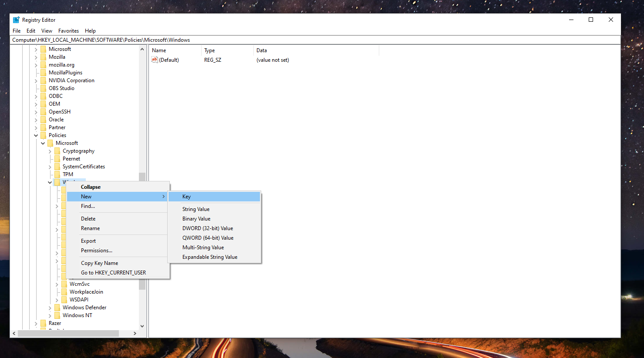
Task: Choose Collapse in the context menu
Action: coord(118,187)
